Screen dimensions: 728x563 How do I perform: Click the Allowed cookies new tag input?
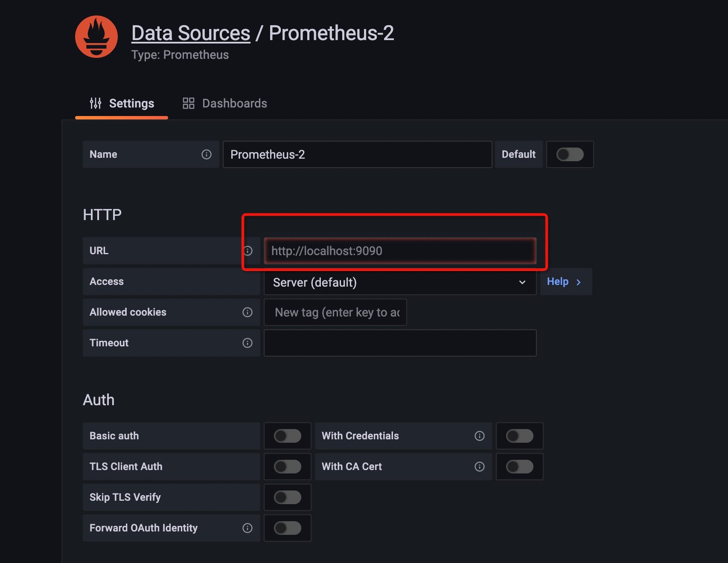click(x=335, y=312)
